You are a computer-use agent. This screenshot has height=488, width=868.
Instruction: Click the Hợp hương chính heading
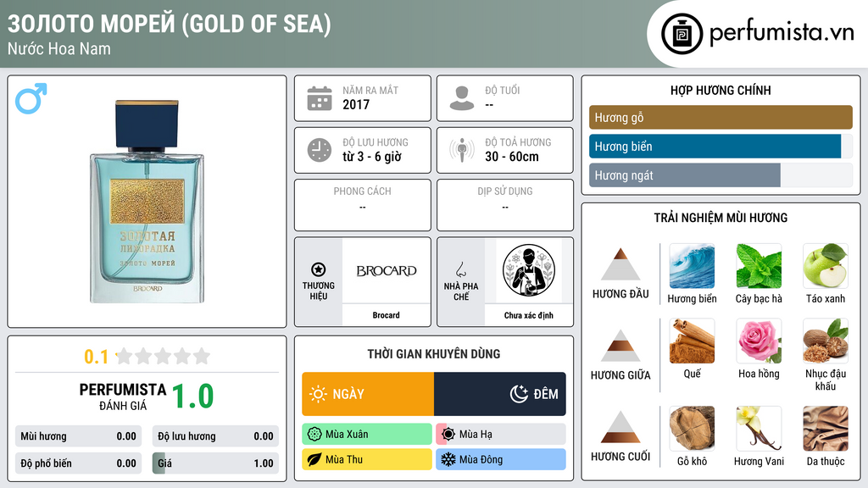(x=721, y=90)
